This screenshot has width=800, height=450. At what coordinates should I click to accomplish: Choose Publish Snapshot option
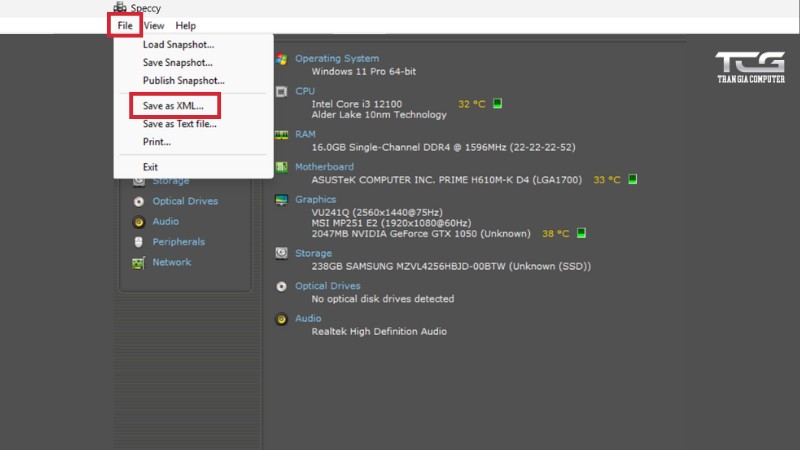(x=183, y=81)
